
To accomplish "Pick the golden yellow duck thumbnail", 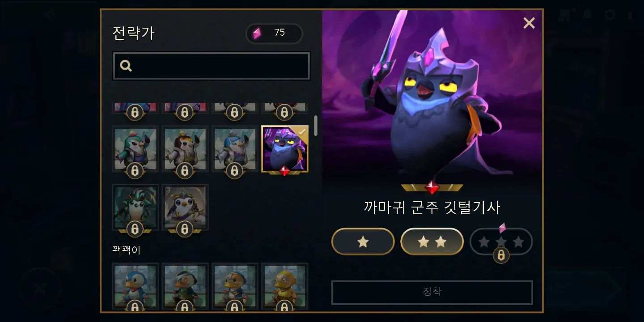I will pos(285,286).
